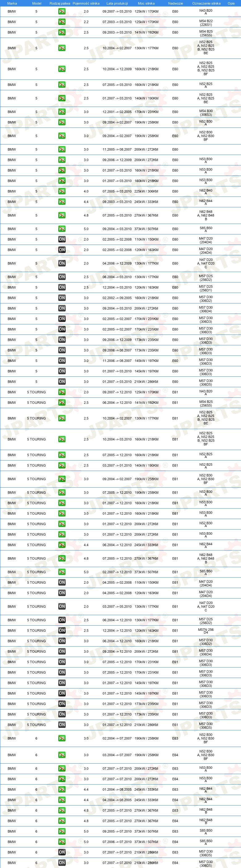
Task: Select date range '03.2007 -> 05.2010'
Action: (x=117, y=606)
